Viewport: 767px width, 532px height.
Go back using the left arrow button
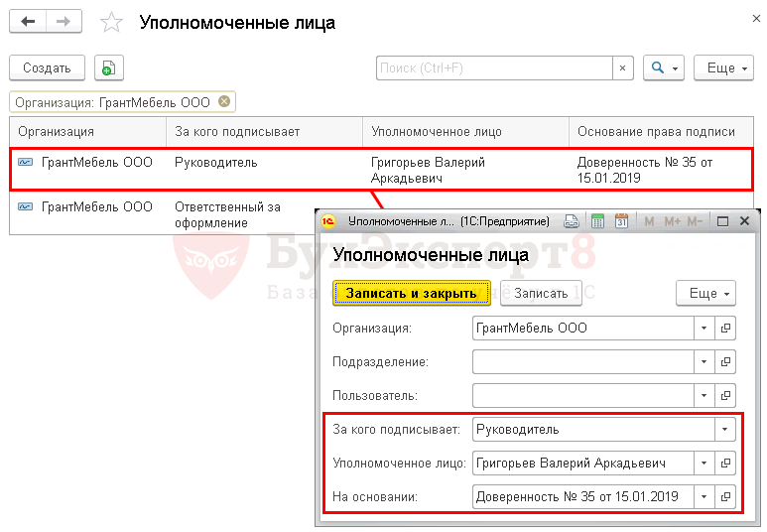click(28, 22)
